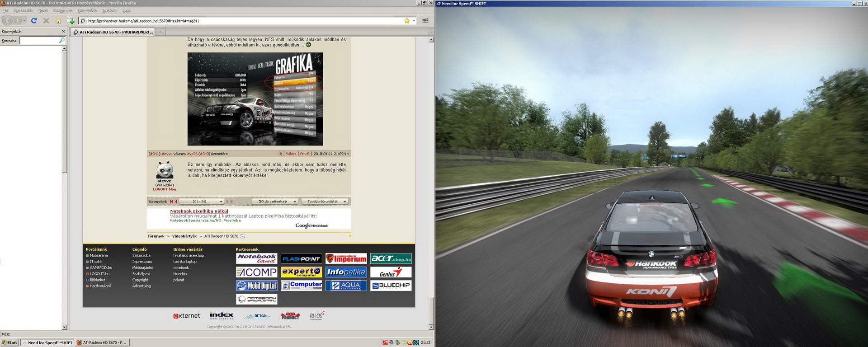Click the search magnifier in bookmarks sidebar
The image size is (868, 347).
tap(62, 40)
